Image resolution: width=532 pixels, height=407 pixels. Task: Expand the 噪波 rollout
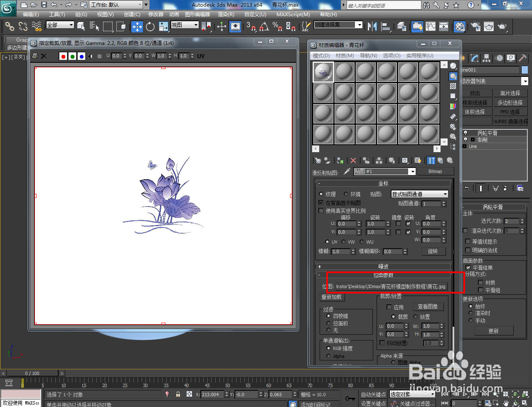pyautogui.click(x=383, y=266)
